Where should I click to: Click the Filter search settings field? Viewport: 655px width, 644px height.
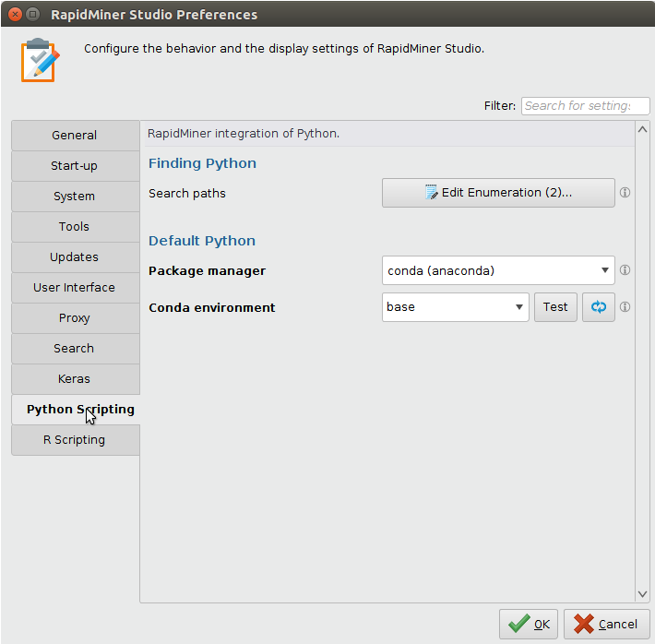(x=578, y=106)
